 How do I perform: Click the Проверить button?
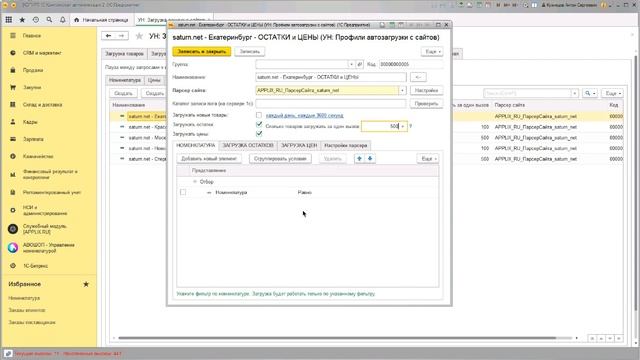(426, 104)
